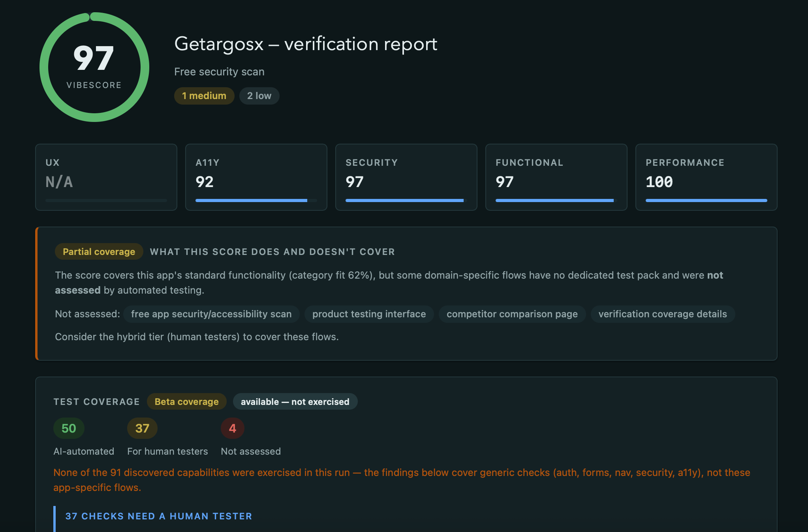Viewport: 808px width, 532px height.
Task: Click the Functional score progress bar
Action: point(556,200)
